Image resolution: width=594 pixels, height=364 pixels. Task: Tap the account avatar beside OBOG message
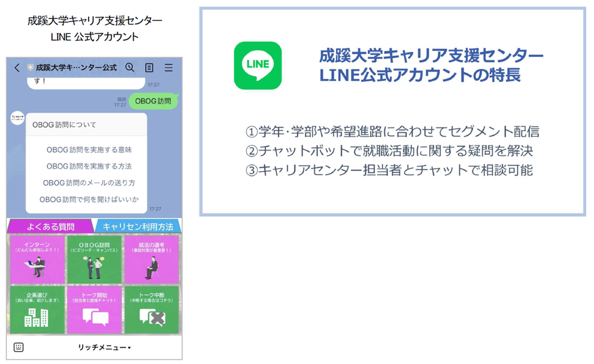[x=18, y=118]
